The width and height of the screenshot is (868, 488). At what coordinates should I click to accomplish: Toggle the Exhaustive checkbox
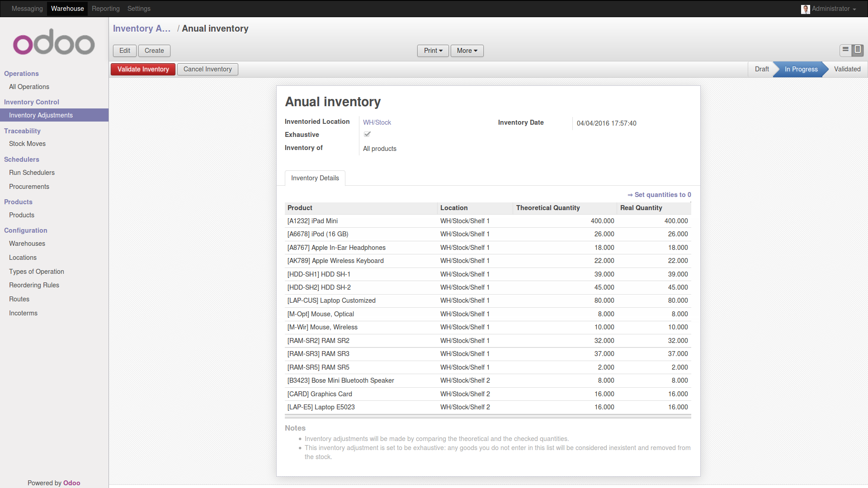pyautogui.click(x=367, y=134)
